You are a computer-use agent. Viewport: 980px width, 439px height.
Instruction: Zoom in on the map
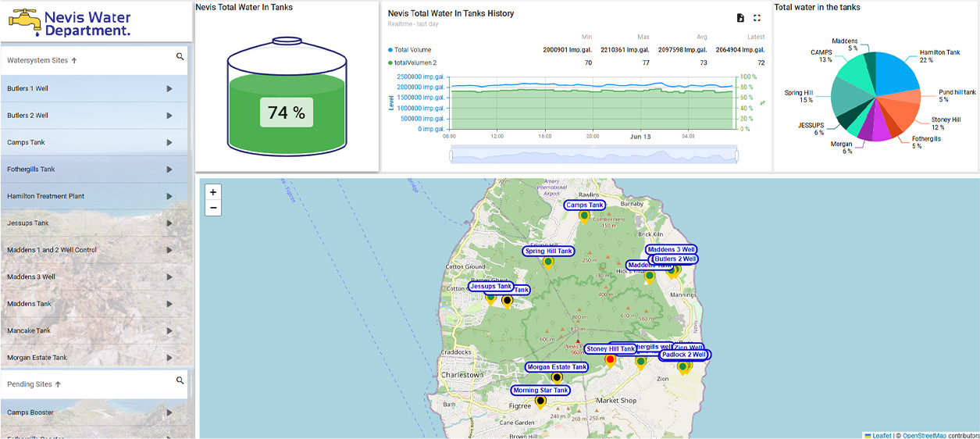click(213, 192)
